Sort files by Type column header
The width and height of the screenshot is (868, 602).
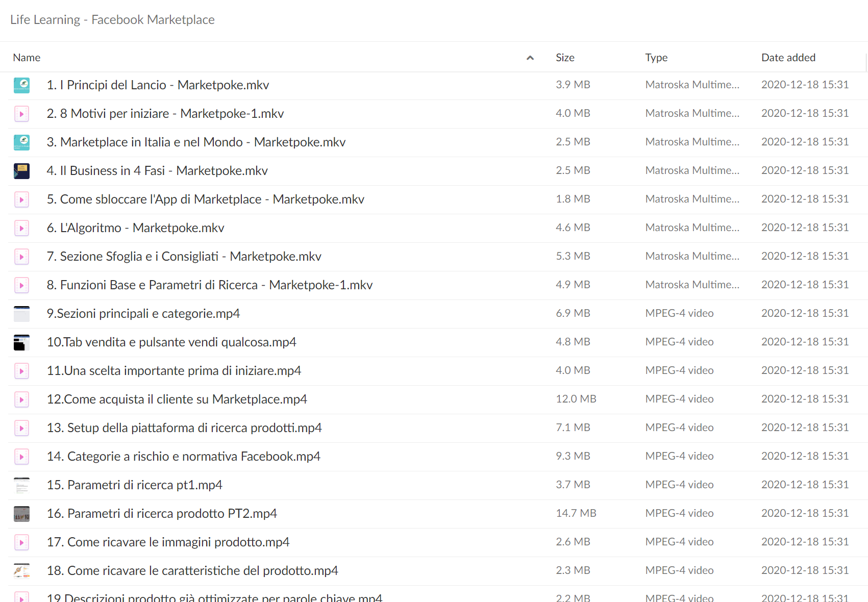[656, 58]
